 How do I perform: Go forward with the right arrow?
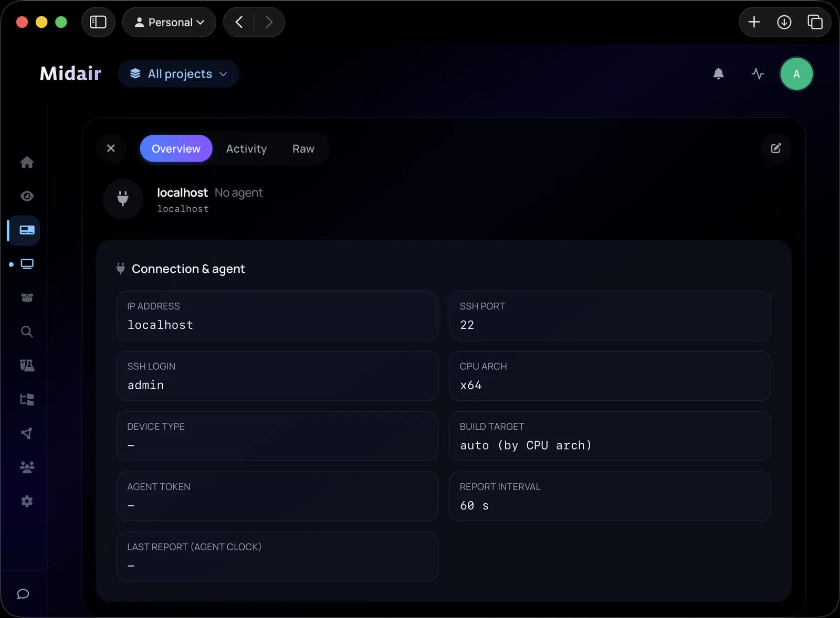(x=269, y=22)
